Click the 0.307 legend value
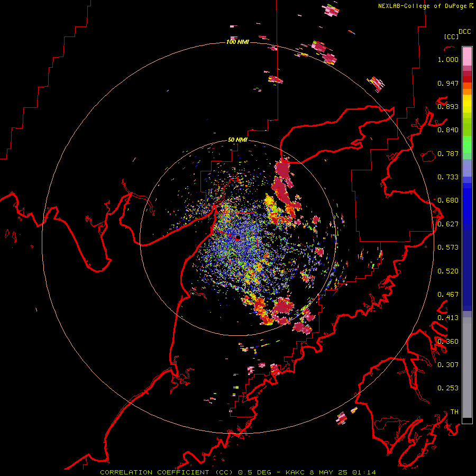 [448, 365]
